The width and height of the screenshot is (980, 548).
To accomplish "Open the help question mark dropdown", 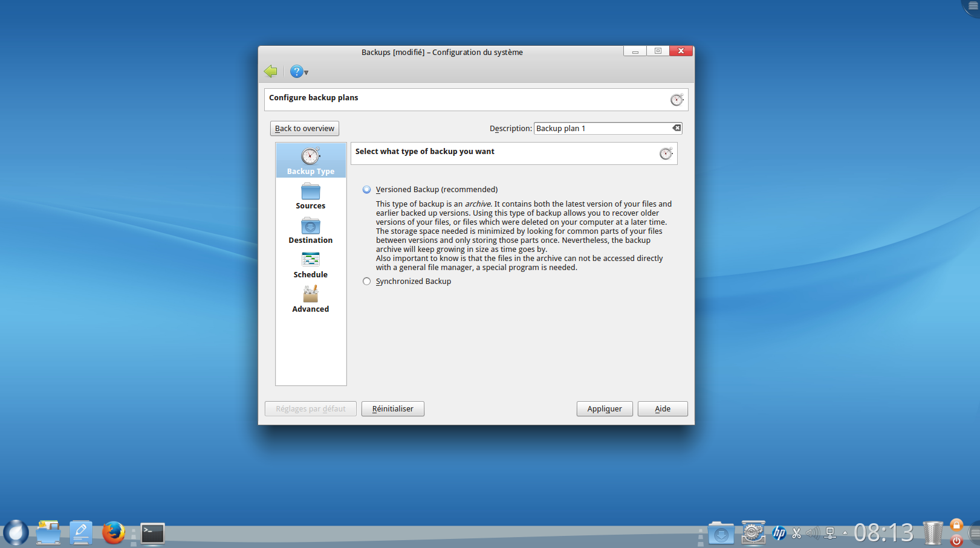I will [299, 72].
